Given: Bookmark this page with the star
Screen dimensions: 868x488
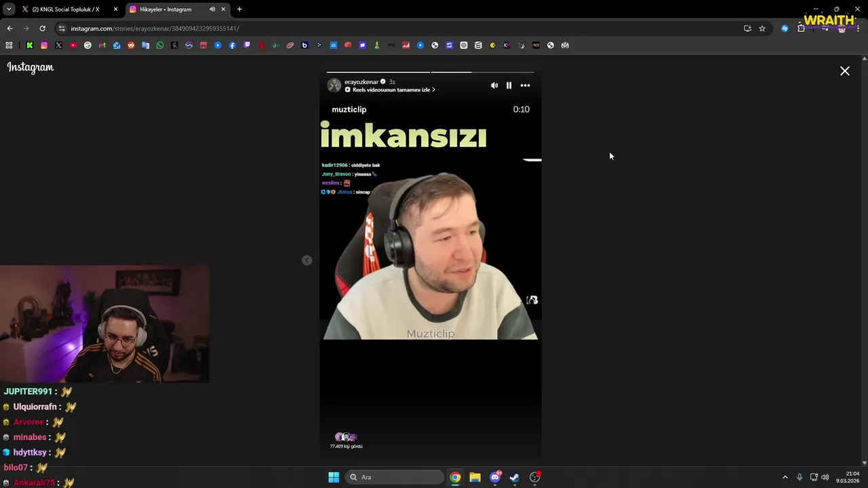Looking at the screenshot, I should (762, 28).
